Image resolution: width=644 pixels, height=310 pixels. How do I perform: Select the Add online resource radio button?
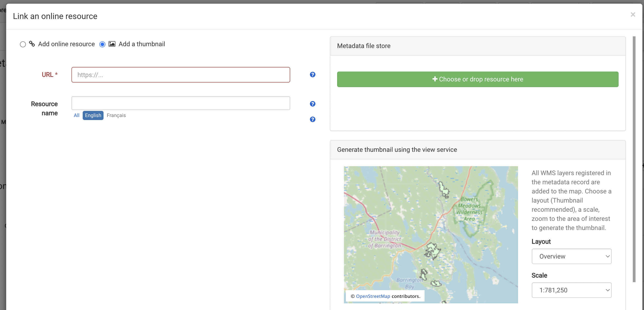pyautogui.click(x=23, y=44)
